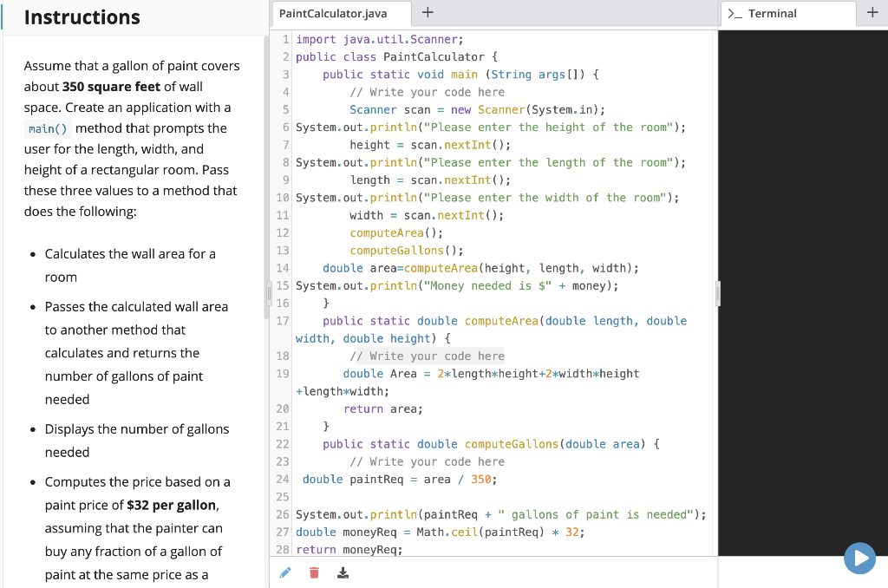The image size is (888, 588).
Task: Click line 2 public class PaintCalculator
Action: (396, 56)
